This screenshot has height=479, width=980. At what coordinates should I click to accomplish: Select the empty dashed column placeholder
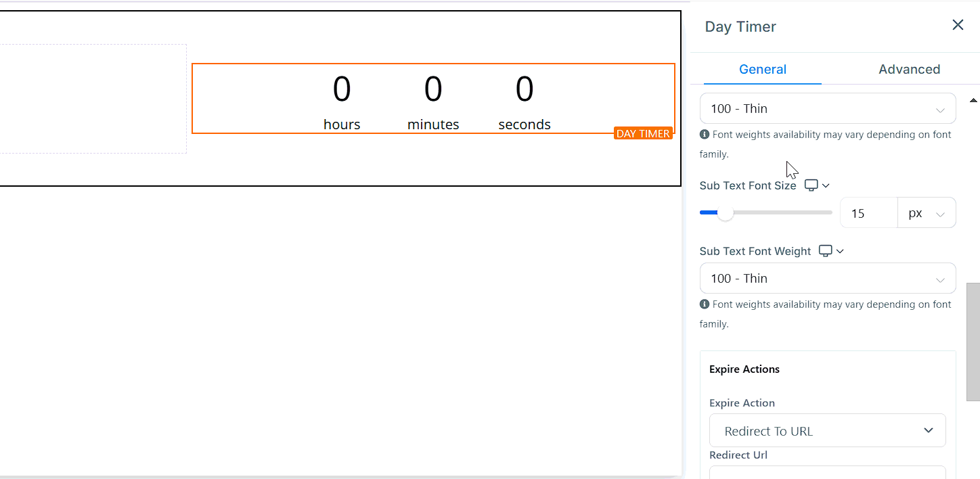(x=91, y=99)
